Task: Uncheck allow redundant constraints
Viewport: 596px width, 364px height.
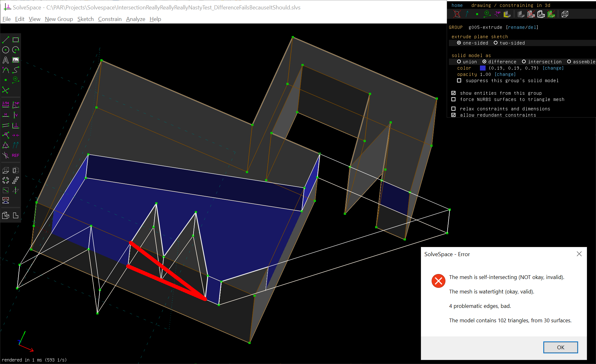Action: point(454,115)
